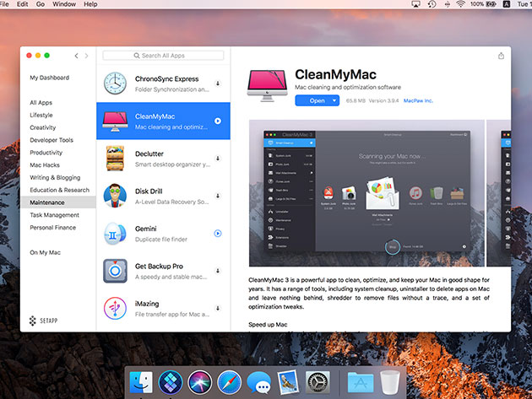Open Siri from the Dock
Screen dimensions: 532x399
coord(200,380)
